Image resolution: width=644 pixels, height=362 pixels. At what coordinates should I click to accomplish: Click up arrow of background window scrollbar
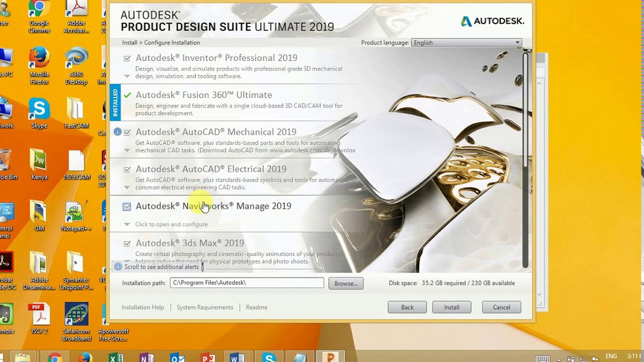click(x=539, y=83)
